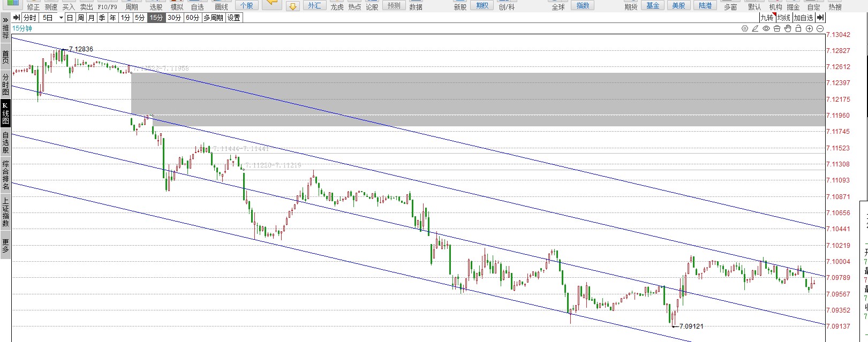Open the 首页 sidebar tab

point(5,56)
